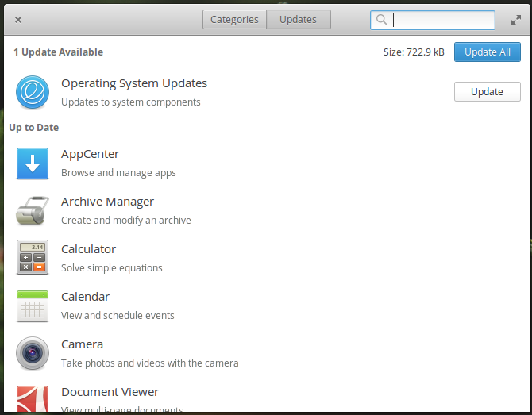The image size is (532, 415).
Task: Select the Operating System Updates title
Action: pyautogui.click(x=134, y=83)
